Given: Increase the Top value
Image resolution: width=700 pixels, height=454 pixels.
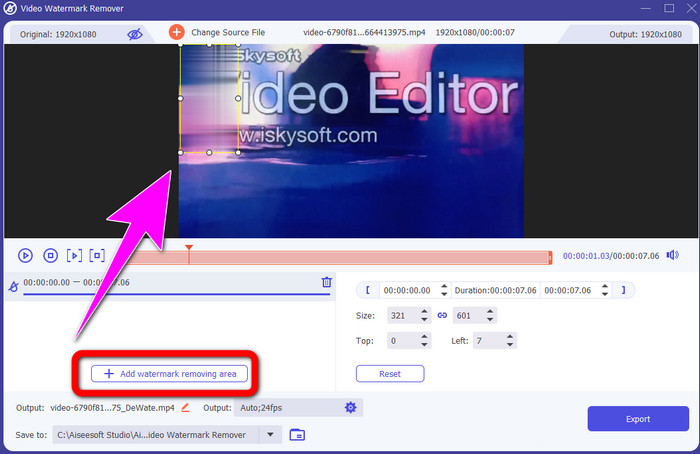Looking at the screenshot, I should click(x=424, y=337).
